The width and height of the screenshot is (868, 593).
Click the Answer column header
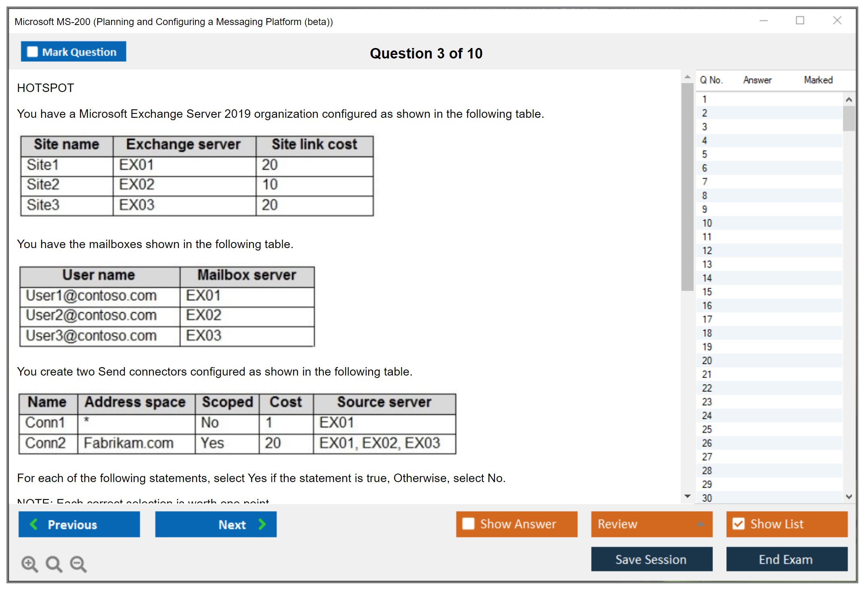pos(757,80)
